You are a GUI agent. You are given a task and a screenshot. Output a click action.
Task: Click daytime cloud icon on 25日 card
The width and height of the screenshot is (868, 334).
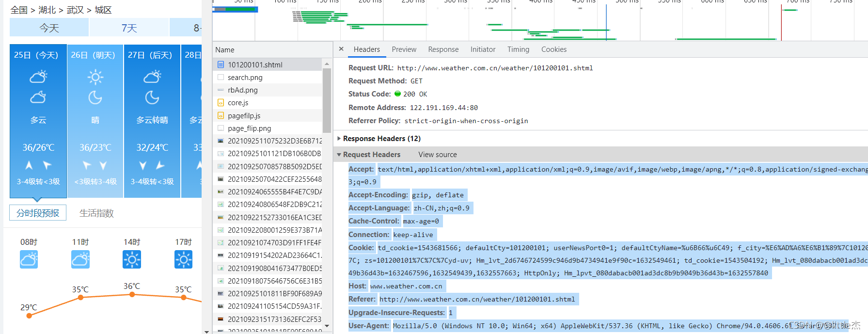38,77
